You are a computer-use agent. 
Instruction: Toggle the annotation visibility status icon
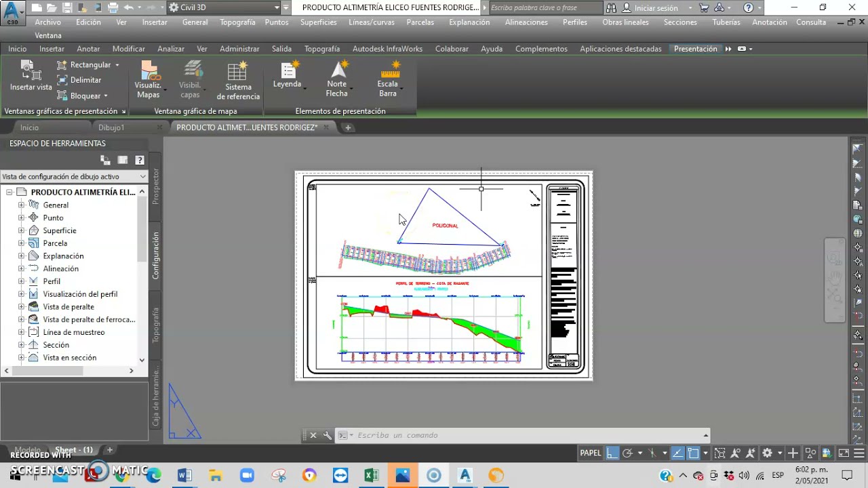pos(734,453)
